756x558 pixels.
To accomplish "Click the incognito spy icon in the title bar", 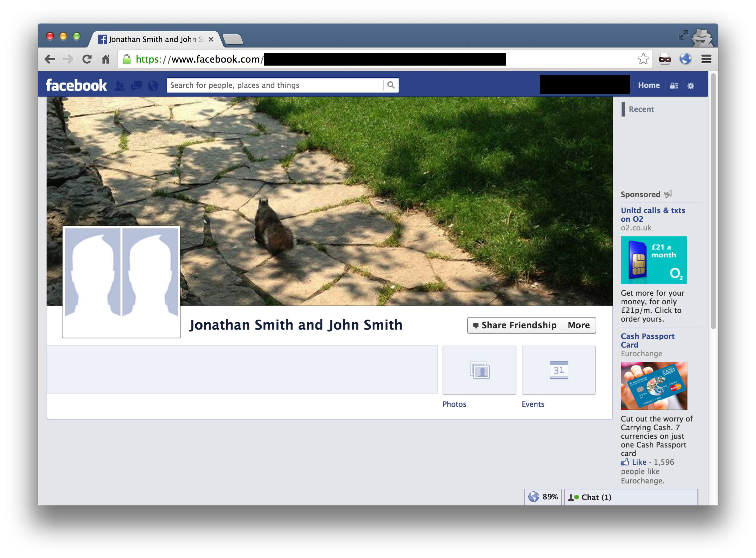I will [x=702, y=38].
